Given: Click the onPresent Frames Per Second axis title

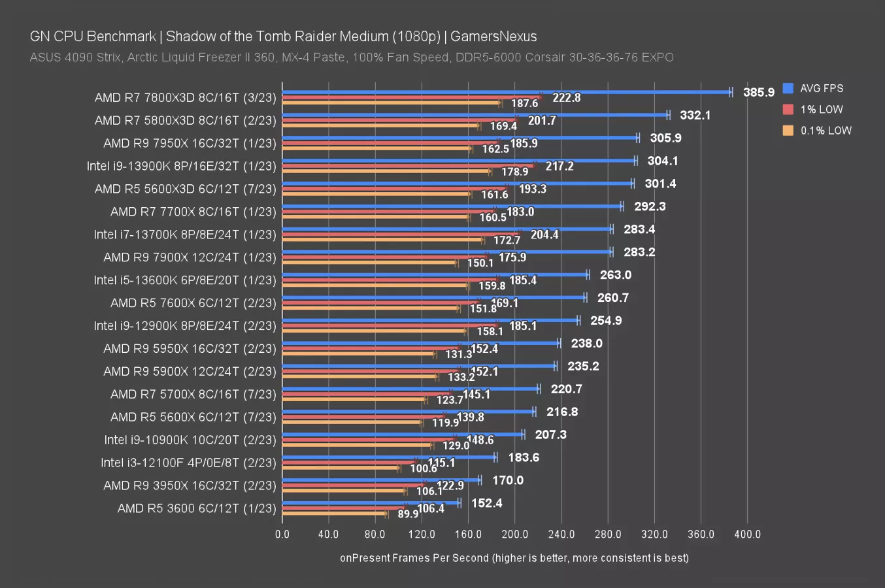Looking at the screenshot, I should [x=514, y=557].
